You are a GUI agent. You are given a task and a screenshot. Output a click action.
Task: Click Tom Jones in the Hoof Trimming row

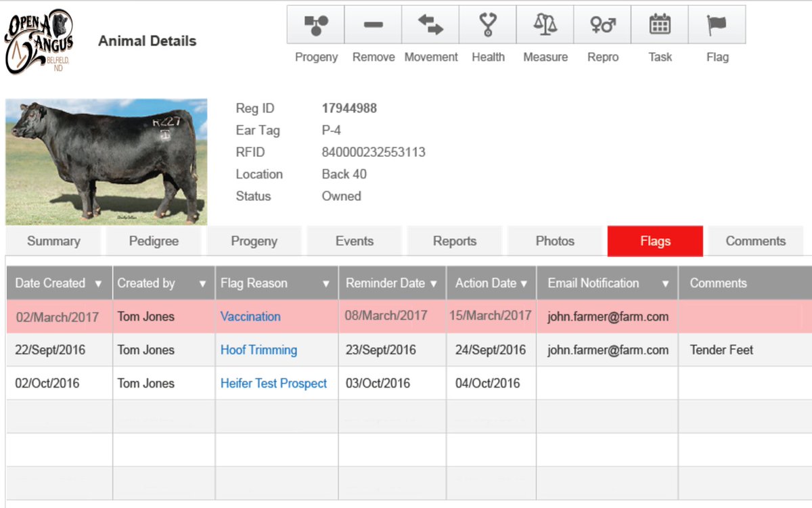point(145,350)
